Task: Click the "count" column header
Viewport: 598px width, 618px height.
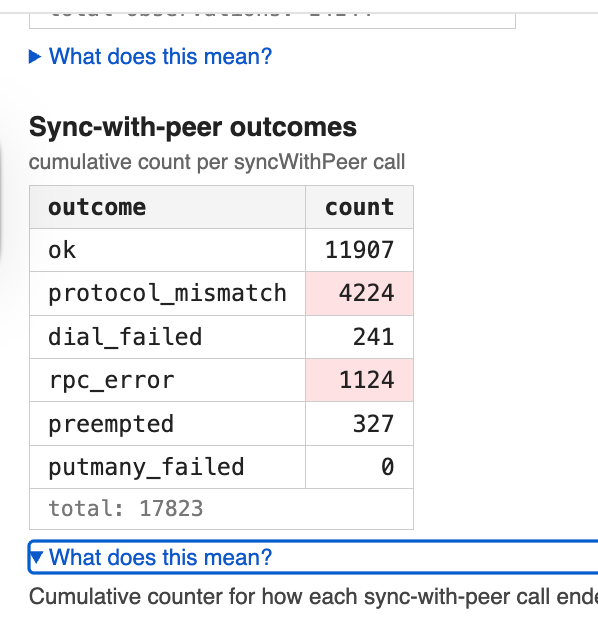Action: pos(359,207)
